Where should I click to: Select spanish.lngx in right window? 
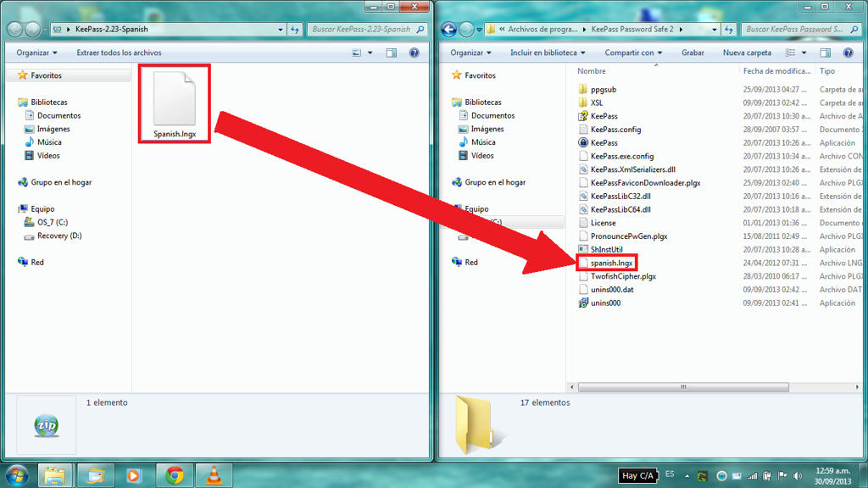[x=611, y=263]
